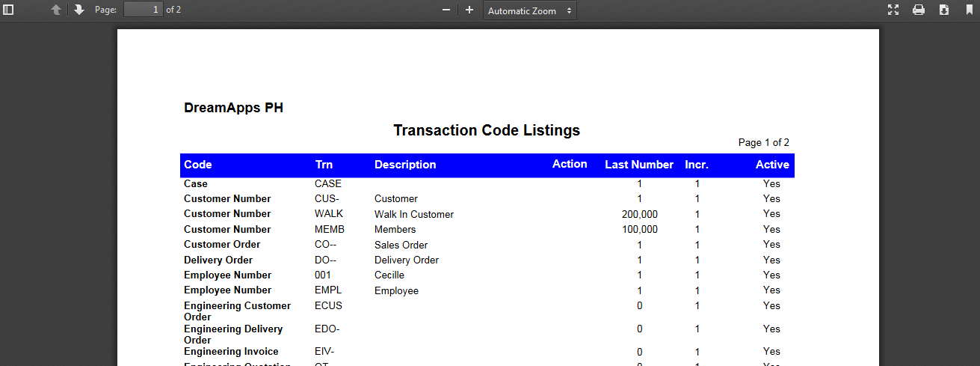The image size is (980, 366).
Task: Zoom in with plus button
Action: [x=469, y=10]
